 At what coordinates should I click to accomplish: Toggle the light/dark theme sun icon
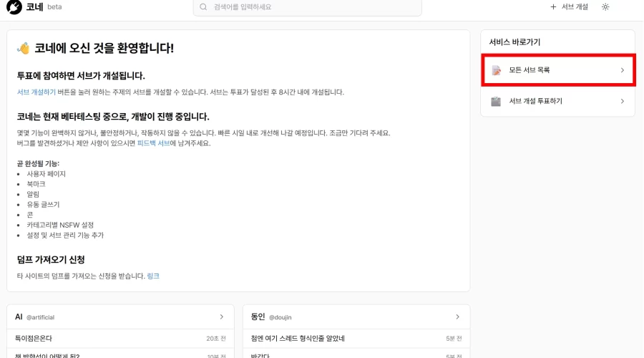pyautogui.click(x=605, y=7)
